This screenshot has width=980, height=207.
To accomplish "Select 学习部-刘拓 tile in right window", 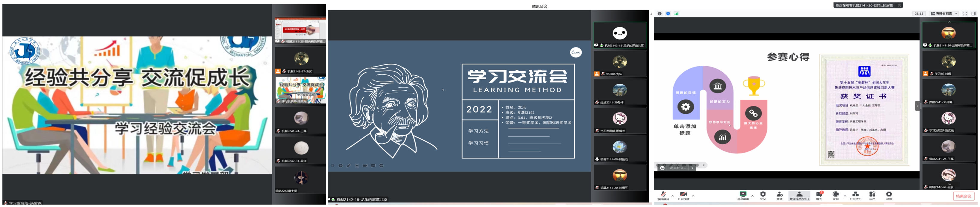I will click(x=949, y=64).
